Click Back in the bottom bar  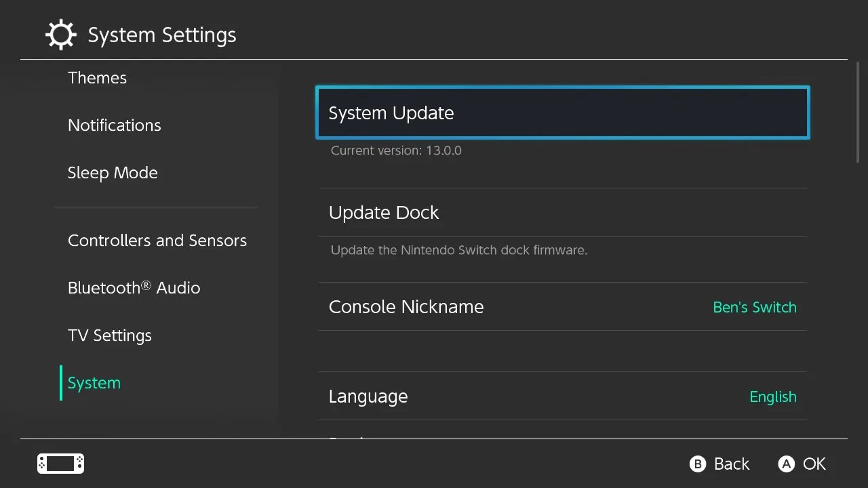(719, 464)
